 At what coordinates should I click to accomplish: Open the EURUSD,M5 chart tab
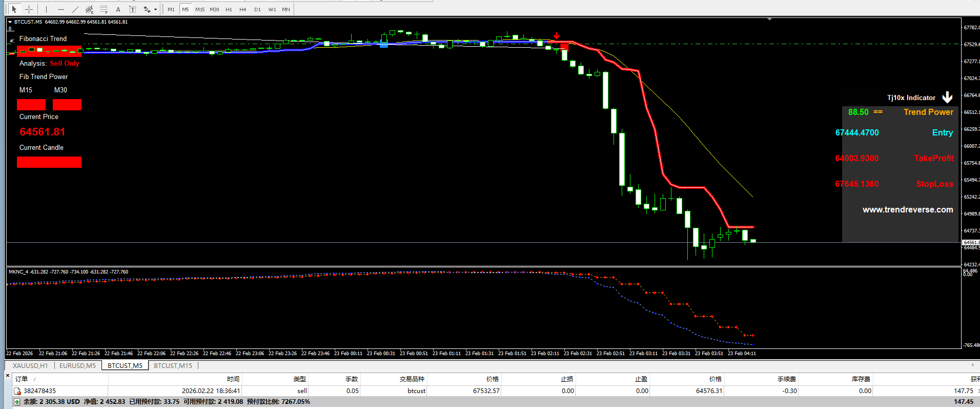(77, 365)
